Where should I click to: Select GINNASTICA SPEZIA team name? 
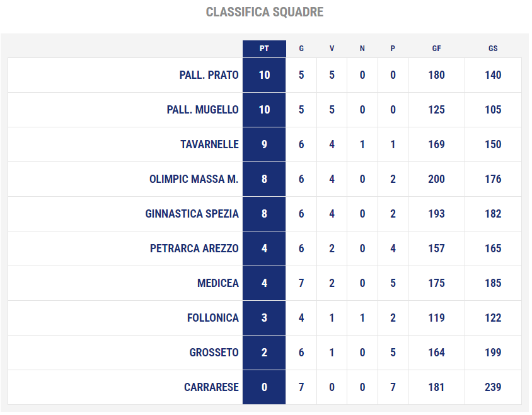pos(192,214)
